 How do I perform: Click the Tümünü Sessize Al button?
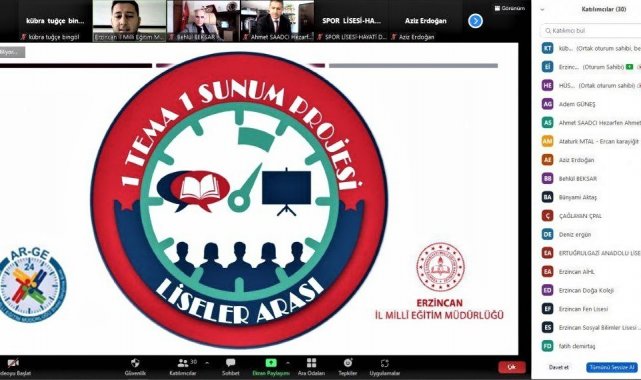612,367
